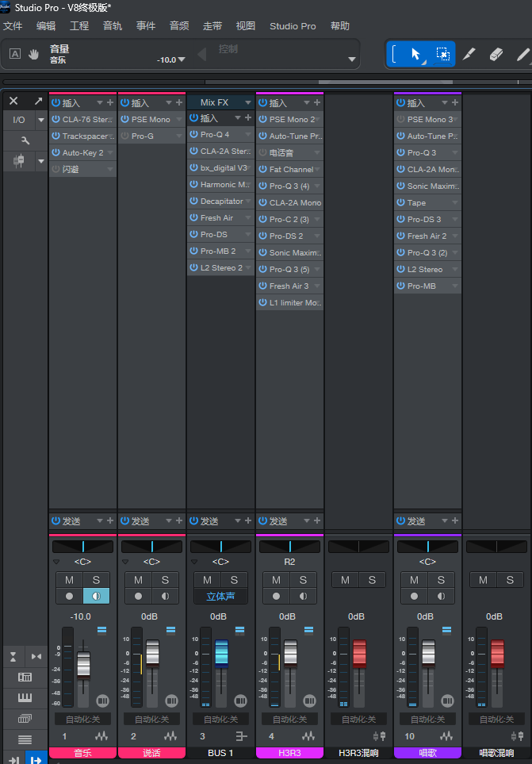Expand the dropdown at right of parameter box
The height and width of the screenshot is (764, 532).
click(351, 60)
